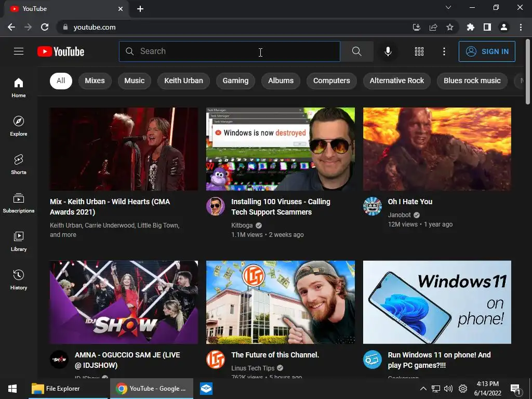Select the Mixes filter chip
The height and width of the screenshot is (399, 532).
pos(95,81)
